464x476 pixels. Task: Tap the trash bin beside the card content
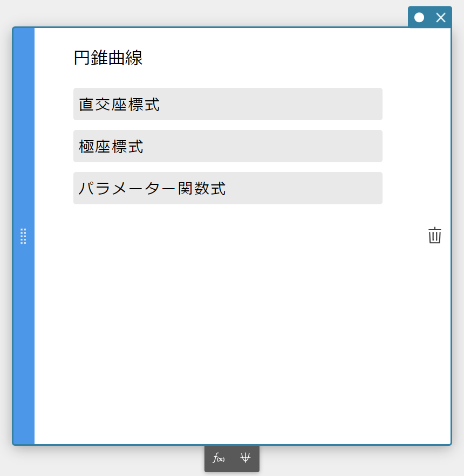435,236
